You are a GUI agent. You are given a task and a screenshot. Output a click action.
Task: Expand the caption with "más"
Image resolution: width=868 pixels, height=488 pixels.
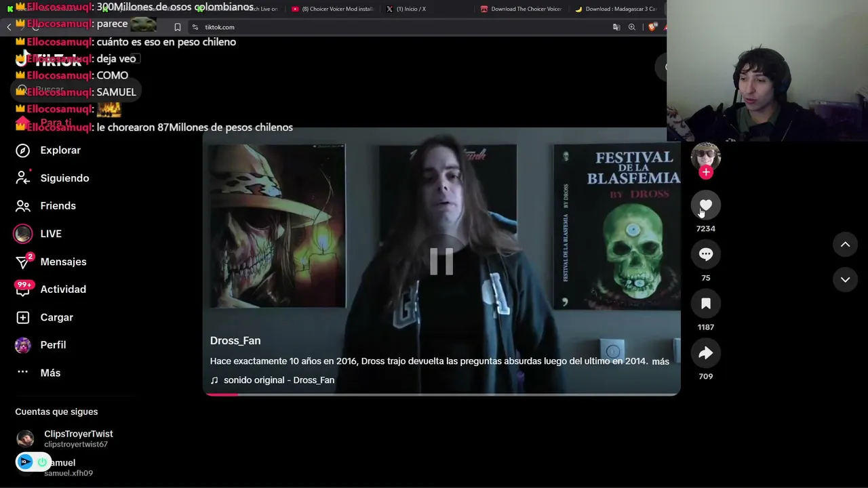(660, 362)
